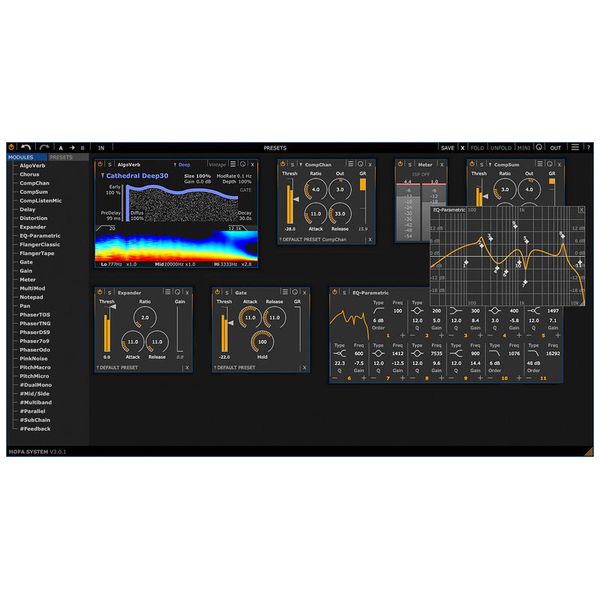Select PhaserTNG in the modules list

pyautogui.click(x=35, y=323)
